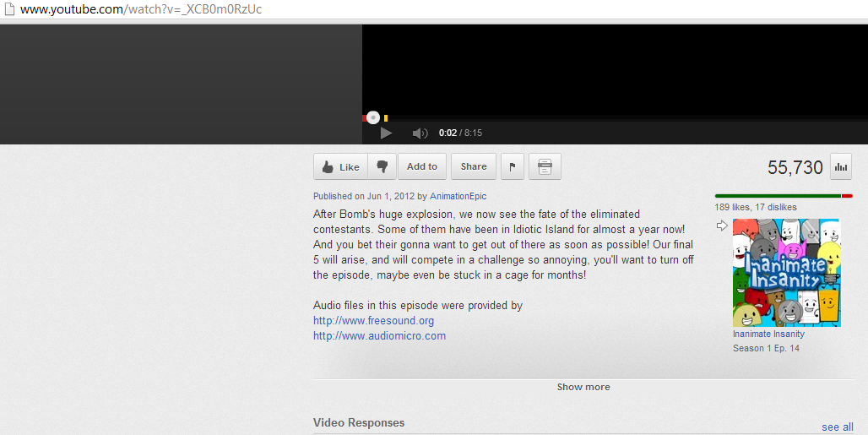The height and width of the screenshot is (435, 868).
Task: Open the transcript icon button
Action: click(545, 166)
